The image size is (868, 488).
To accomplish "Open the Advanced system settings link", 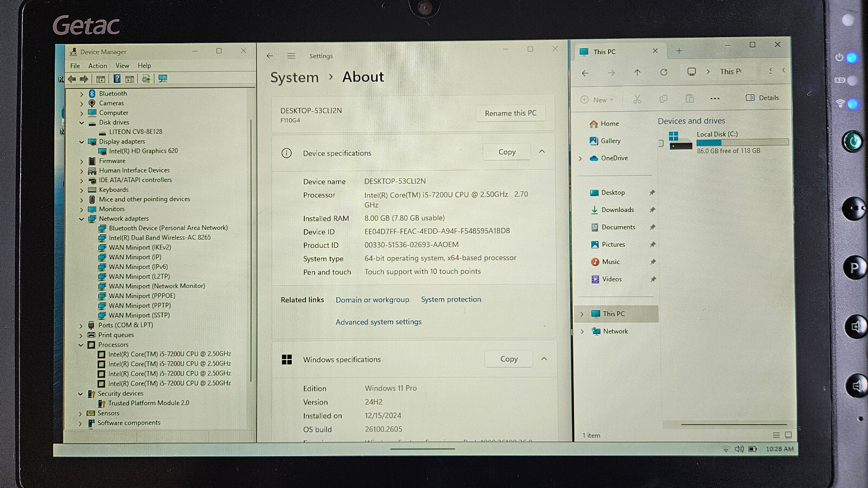I will pos(379,322).
